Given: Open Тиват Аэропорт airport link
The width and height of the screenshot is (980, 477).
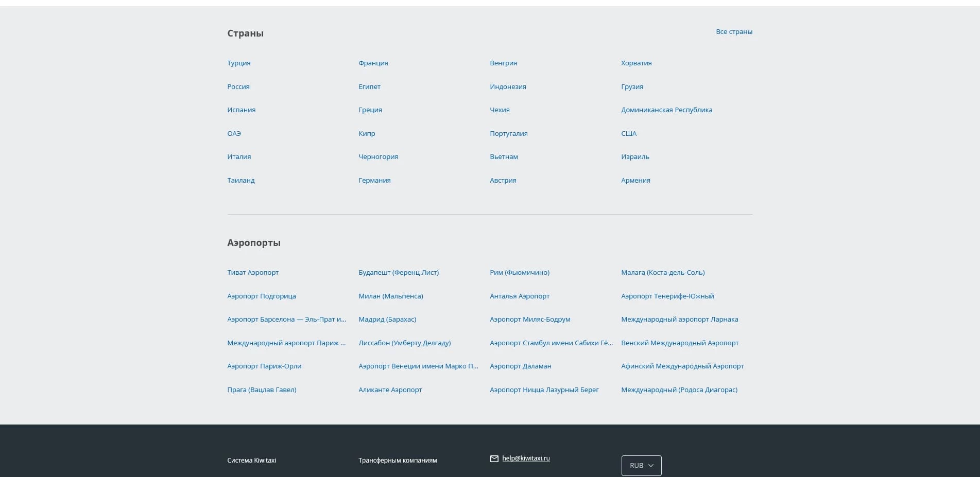Looking at the screenshot, I should [x=253, y=273].
